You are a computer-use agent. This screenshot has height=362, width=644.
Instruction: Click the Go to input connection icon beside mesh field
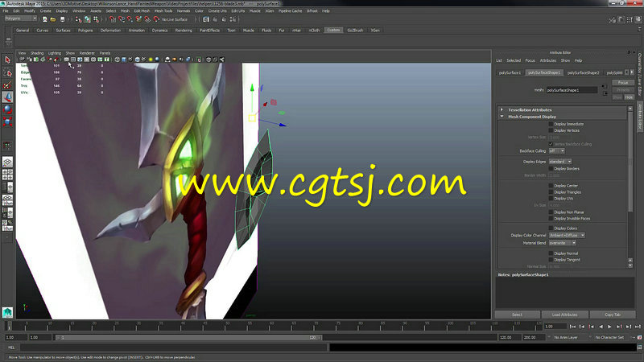[604, 87]
